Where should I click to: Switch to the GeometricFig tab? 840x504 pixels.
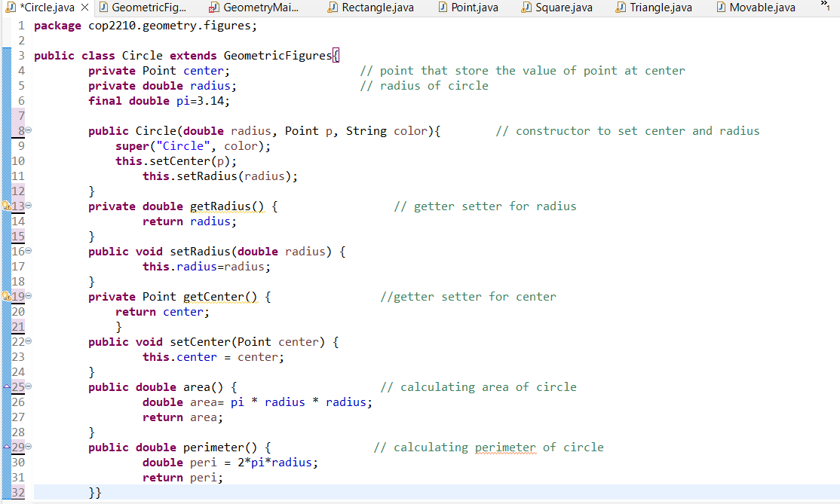[149, 8]
